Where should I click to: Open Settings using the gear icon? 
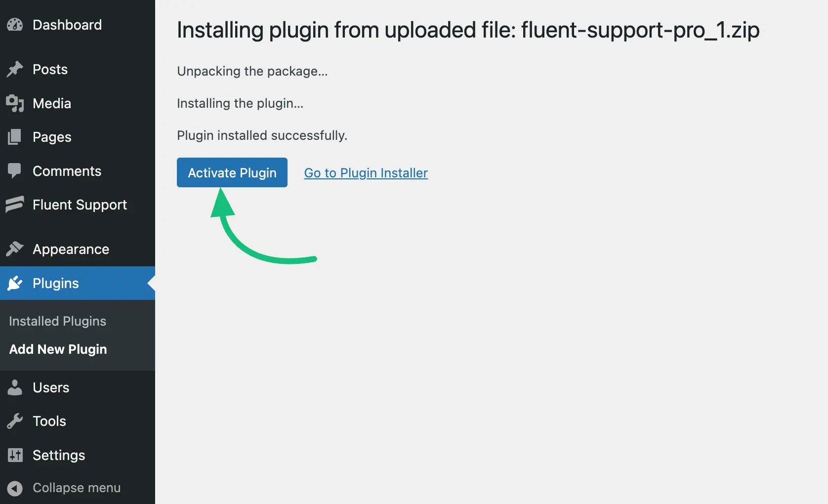click(15, 455)
